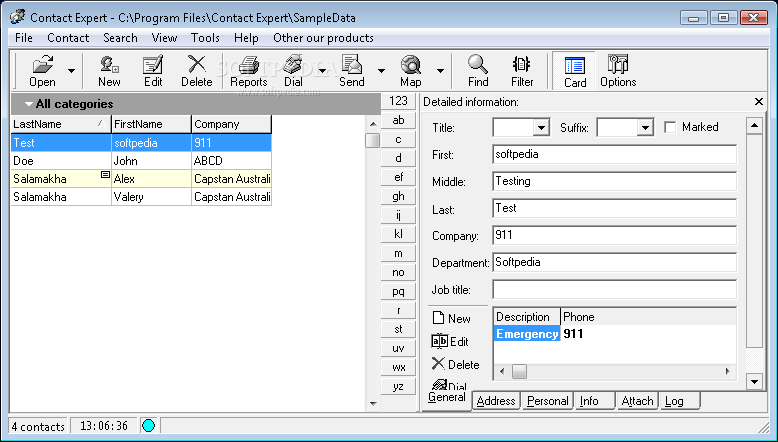Switch to the Info tab

click(x=594, y=401)
